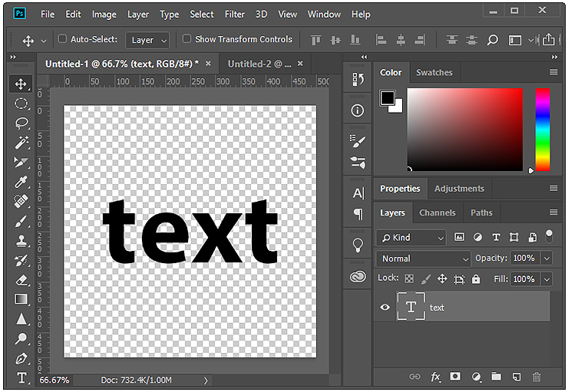
Task: Open the Layers panel options menu
Action: coord(553,212)
